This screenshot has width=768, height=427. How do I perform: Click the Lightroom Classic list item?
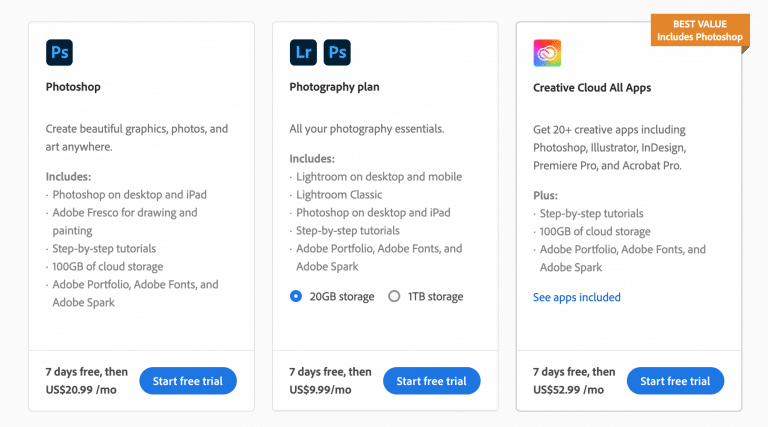coord(339,195)
